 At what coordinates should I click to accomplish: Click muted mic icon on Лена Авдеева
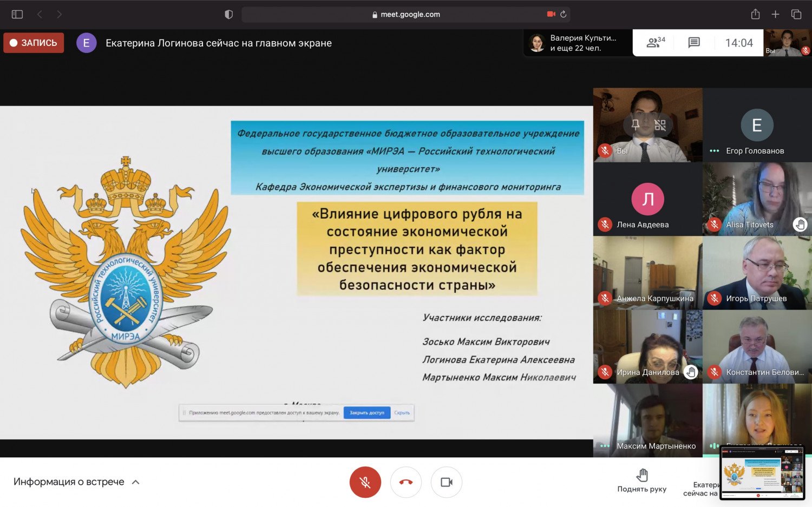(605, 224)
